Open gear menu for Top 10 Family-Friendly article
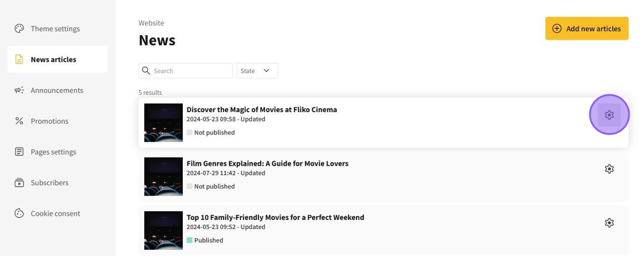 (609, 223)
